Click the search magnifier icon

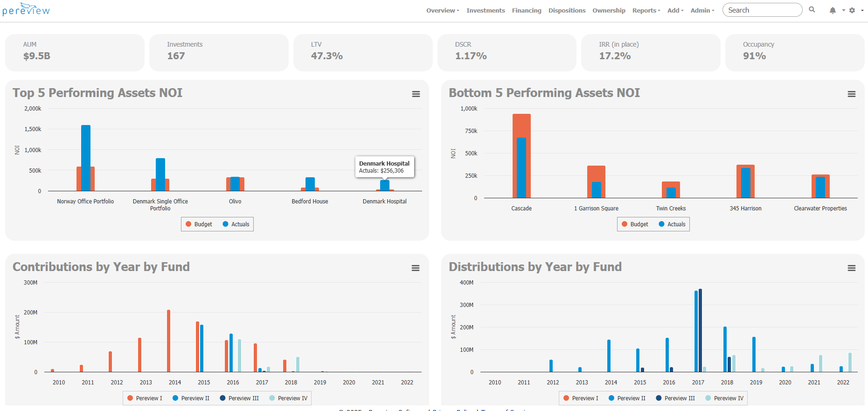point(812,10)
